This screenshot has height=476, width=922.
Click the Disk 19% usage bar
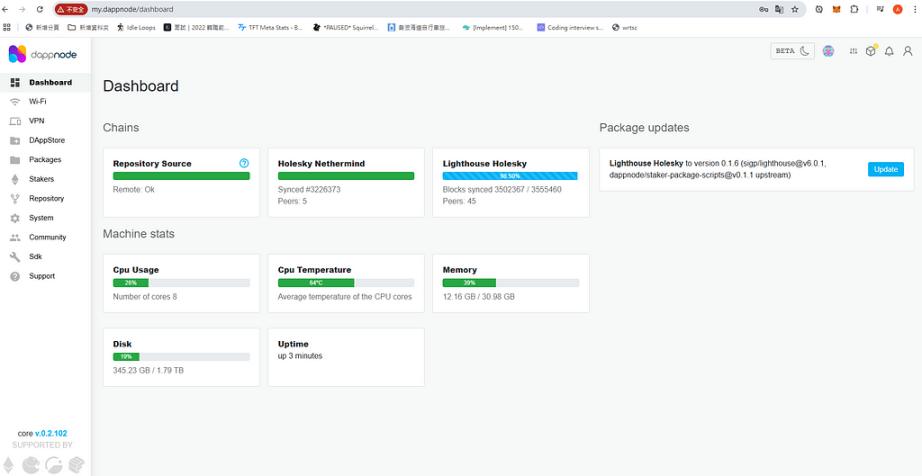click(181, 357)
